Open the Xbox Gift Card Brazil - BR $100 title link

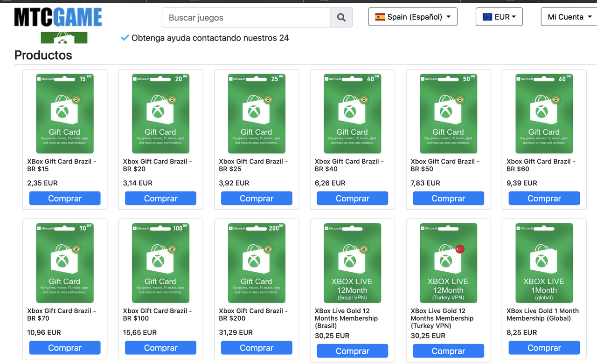[x=158, y=315]
